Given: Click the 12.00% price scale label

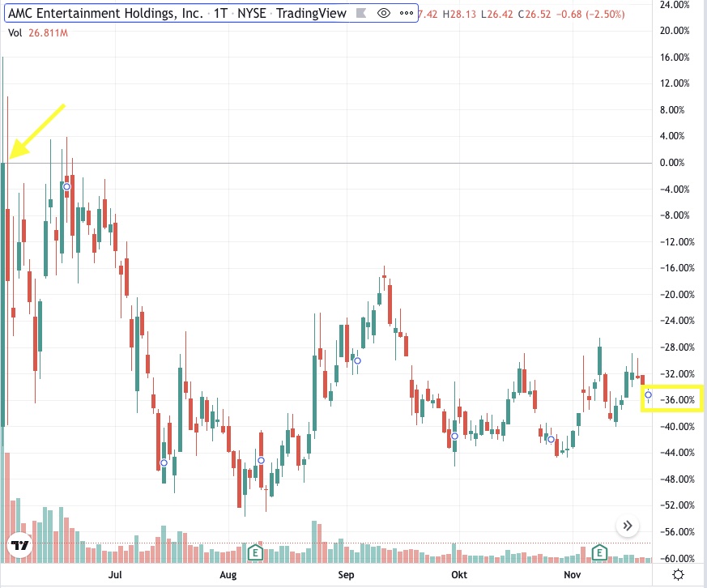Looking at the screenshot, I should coord(675,83).
